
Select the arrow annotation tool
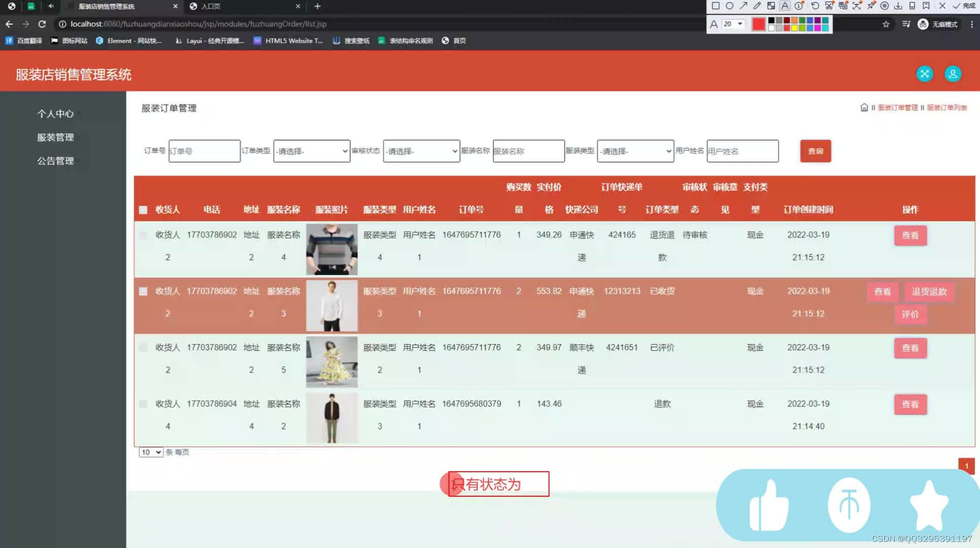click(743, 6)
